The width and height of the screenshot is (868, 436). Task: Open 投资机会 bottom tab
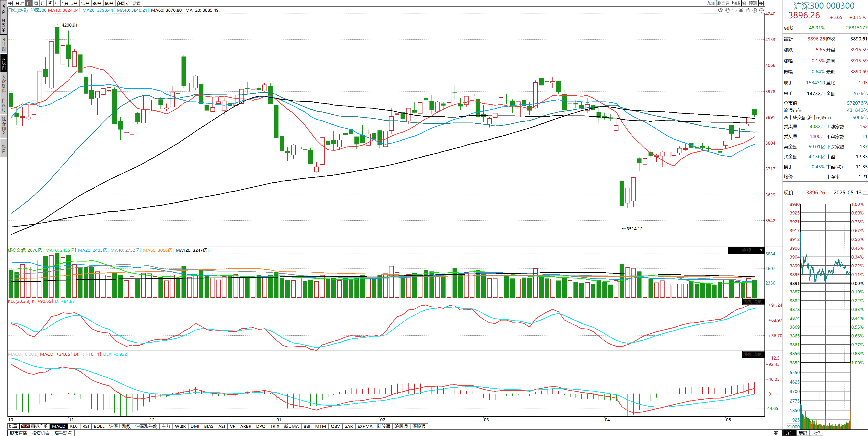point(41,433)
